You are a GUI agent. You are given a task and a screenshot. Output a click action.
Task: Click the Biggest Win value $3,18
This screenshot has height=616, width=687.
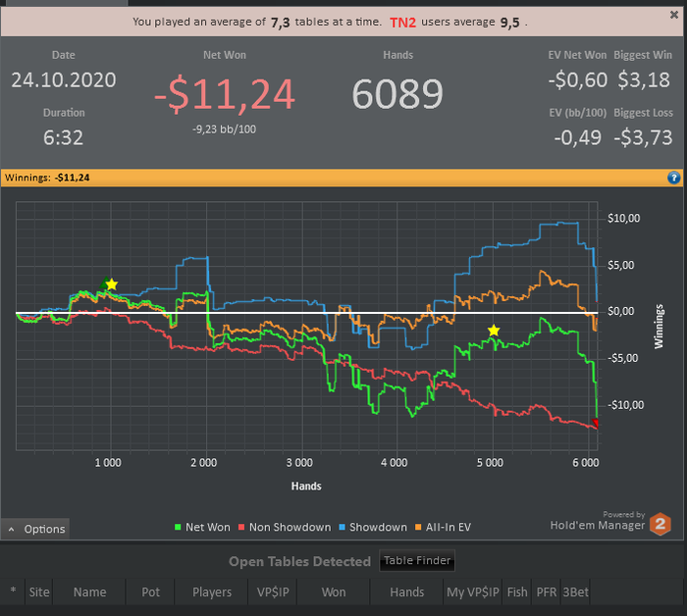[644, 80]
